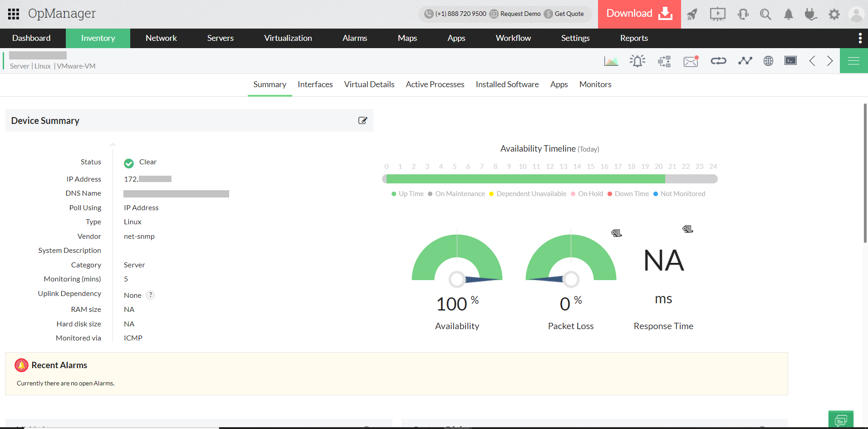Open the notifications bell icon
868x429 pixels.
[x=789, y=15]
